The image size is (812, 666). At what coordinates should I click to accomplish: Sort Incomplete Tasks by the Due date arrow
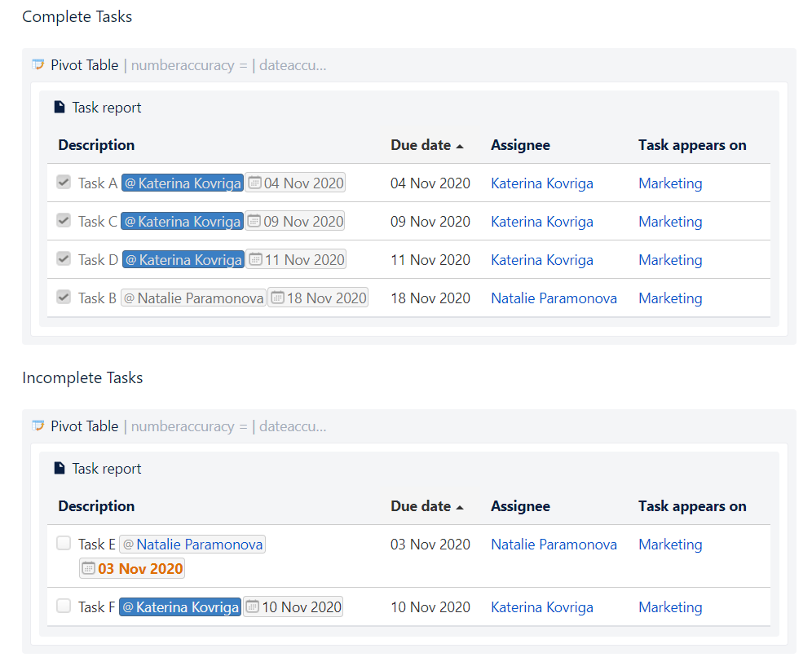(460, 507)
